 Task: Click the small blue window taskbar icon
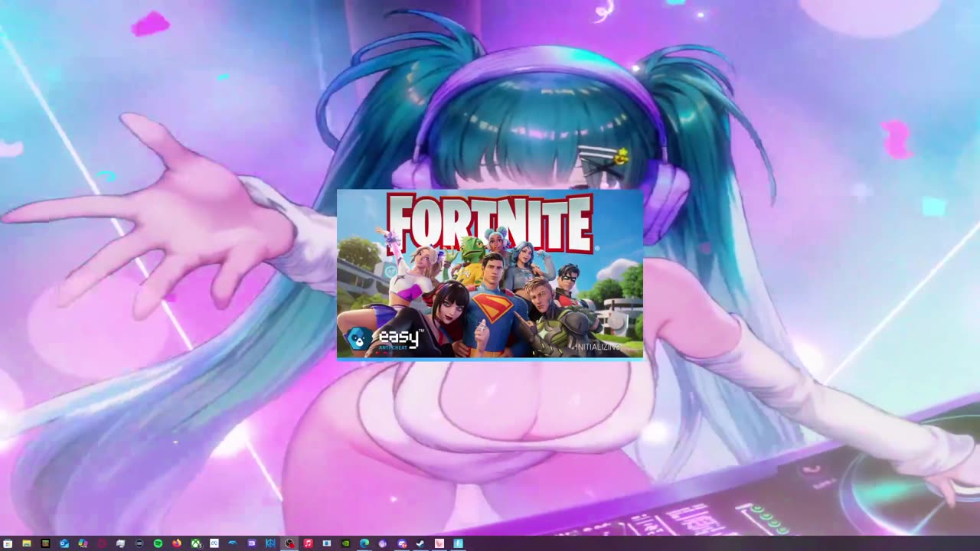(x=327, y=543)
